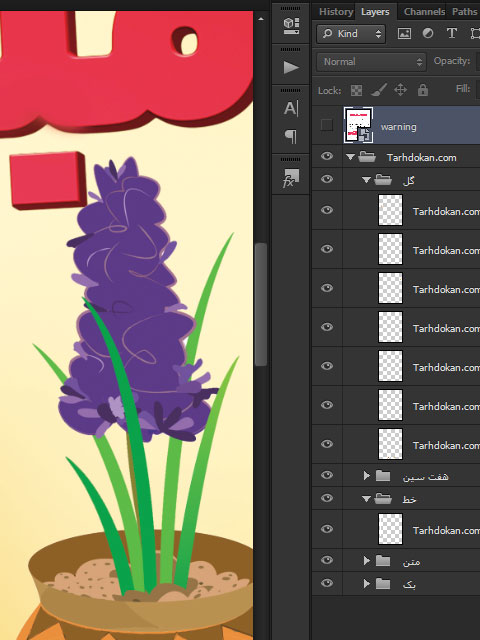Expand the متن layer group
Image resolution: width=480 pixels, height=640 pixels.
click(367, 561)
